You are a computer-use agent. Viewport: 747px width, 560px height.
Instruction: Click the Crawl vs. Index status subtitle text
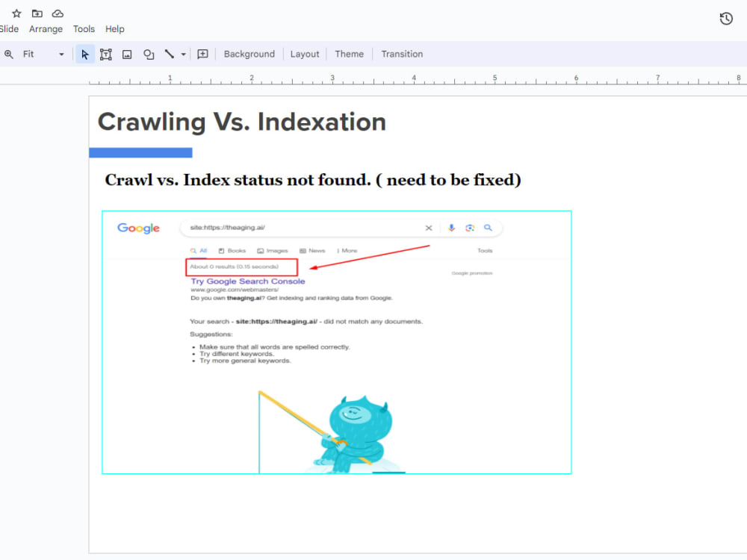(x=313, y=180)
